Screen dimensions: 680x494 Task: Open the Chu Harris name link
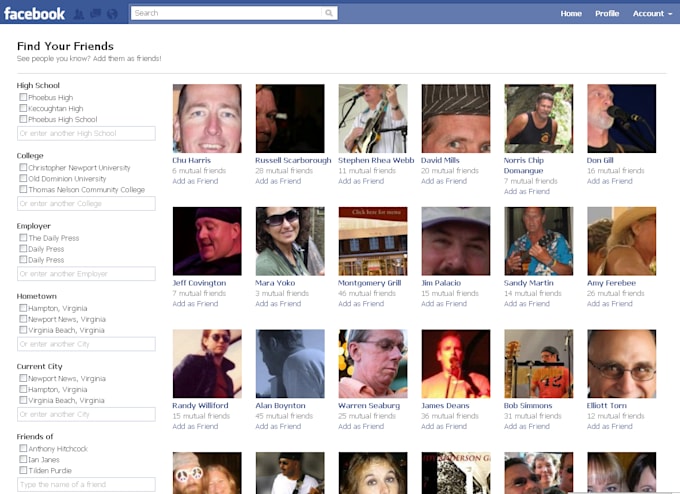click(x=192, y=160)
